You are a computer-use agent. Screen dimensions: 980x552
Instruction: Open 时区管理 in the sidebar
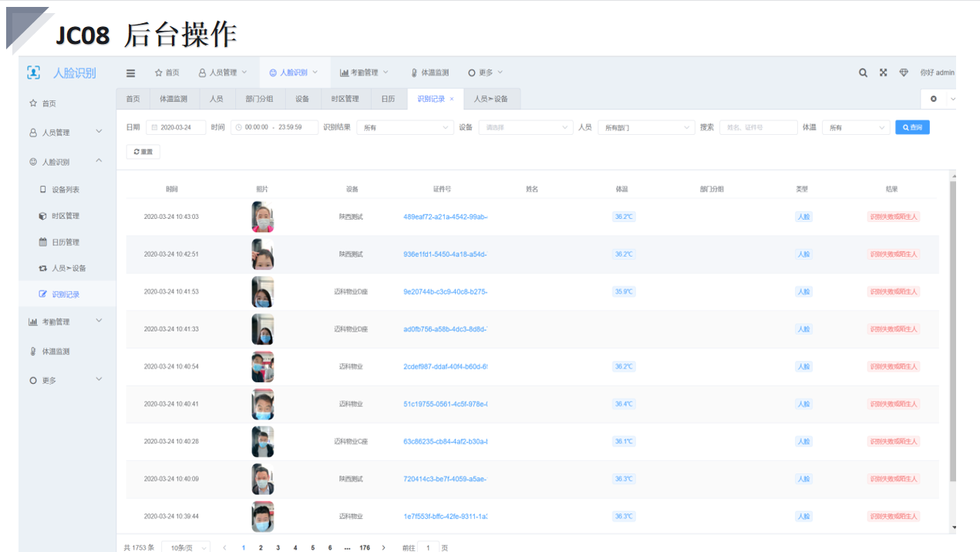coord(65,216)
